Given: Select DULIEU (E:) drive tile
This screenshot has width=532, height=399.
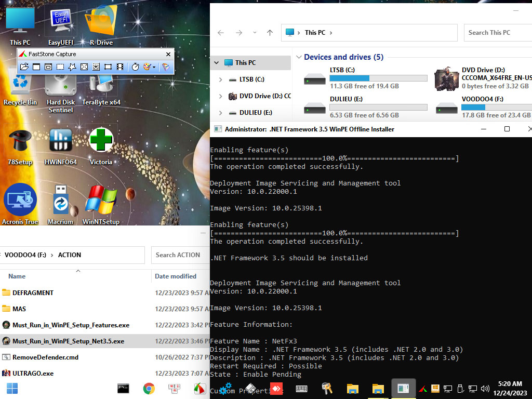Looking at the screenshot, I should tap(365, 107).
